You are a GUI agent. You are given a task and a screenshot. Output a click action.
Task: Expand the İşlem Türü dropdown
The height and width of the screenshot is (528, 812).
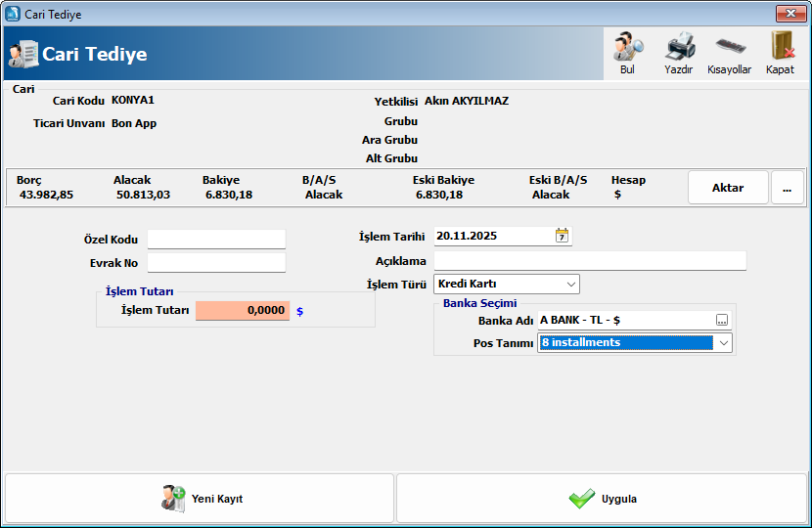click(x=571, y=285)
